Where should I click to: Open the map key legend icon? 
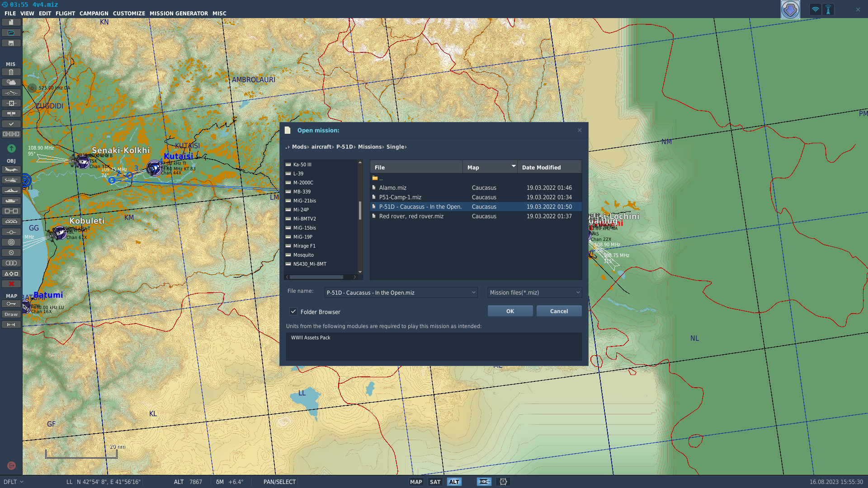tap(11, 304)
